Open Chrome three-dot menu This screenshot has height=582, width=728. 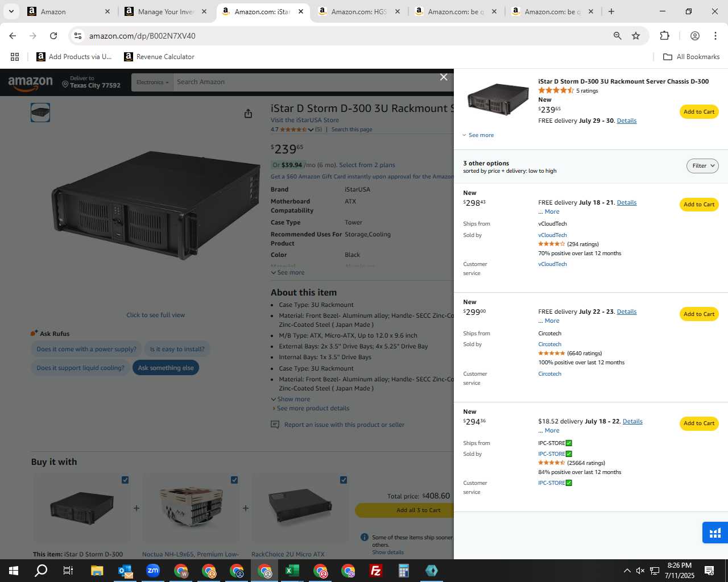(715, 36)
